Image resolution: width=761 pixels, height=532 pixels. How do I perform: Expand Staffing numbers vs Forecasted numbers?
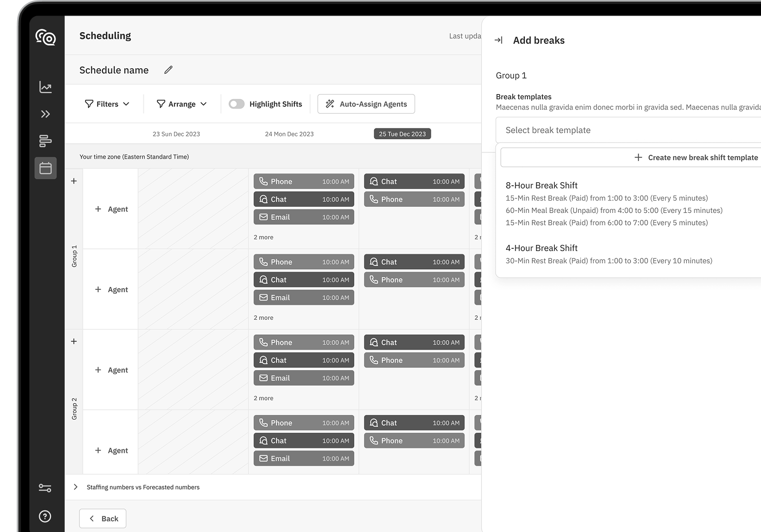click(x=76, y=487)
